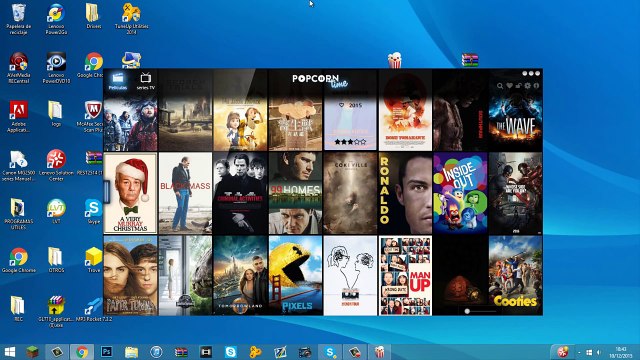This screenshot has height=360, width=640.
Task: Open the Popcorn Time logo header
Action: (320, 80)
